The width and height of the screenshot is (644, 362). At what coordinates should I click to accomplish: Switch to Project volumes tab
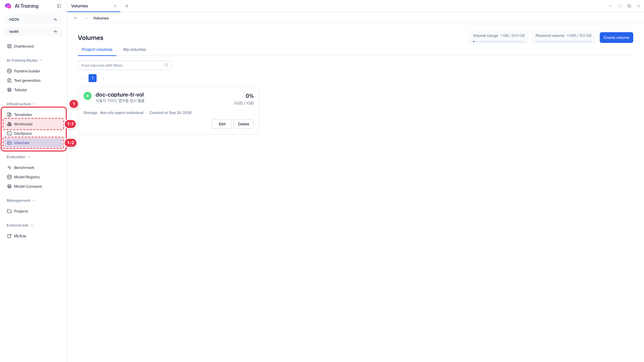[97, 50]
